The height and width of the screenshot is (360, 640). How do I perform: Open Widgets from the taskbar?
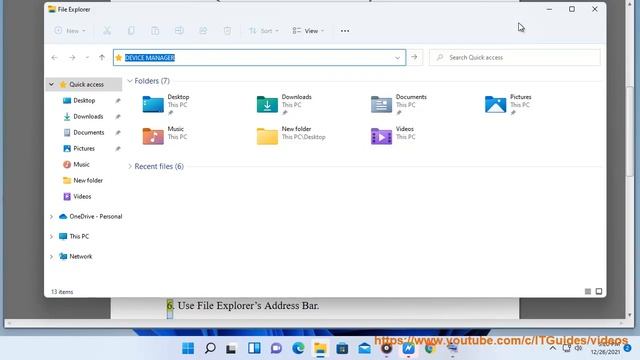coord(254,348)
